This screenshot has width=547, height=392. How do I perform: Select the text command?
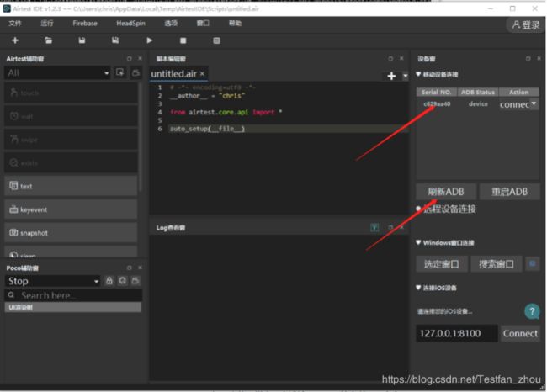pyautogui.click(x=71, y=186)
